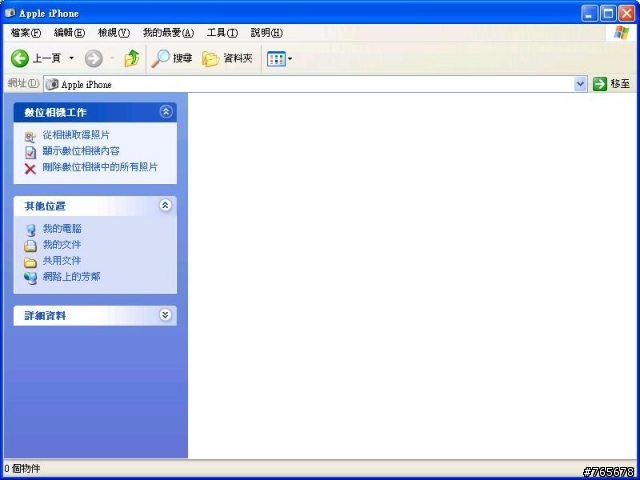
Task: Open the 我的最愛(A) menu
Action: (168, 33)
